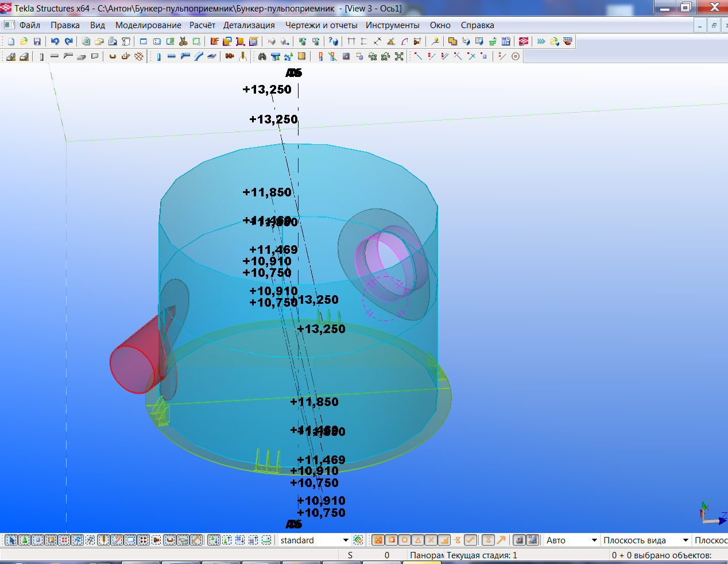Click the open folder icon
Viewport: 728px width, 564px height.
click(24, 41)
